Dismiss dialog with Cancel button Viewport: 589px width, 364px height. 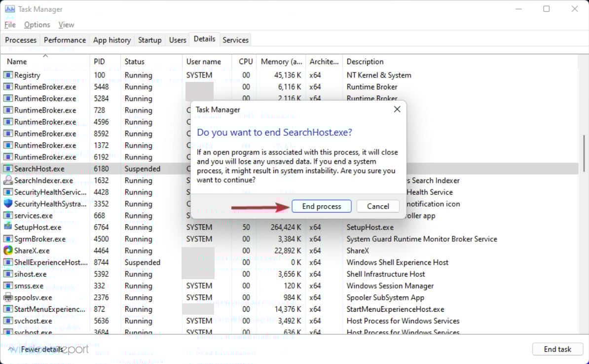378,206
